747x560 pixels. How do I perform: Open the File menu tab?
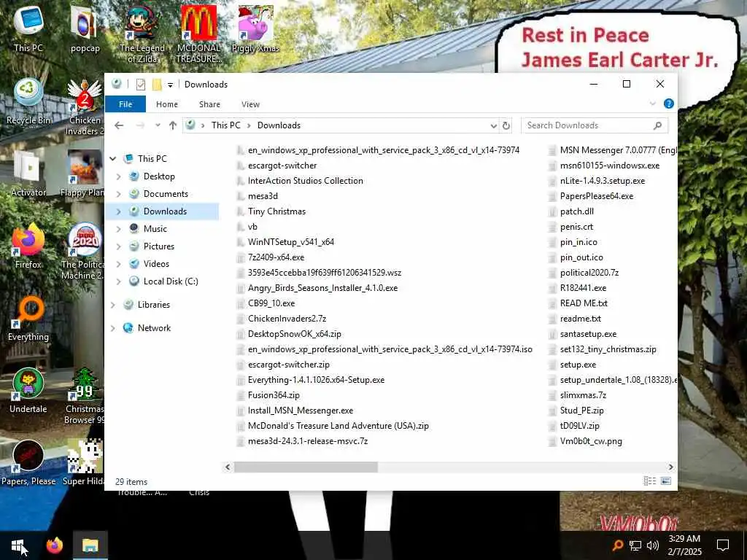(125, 104)
